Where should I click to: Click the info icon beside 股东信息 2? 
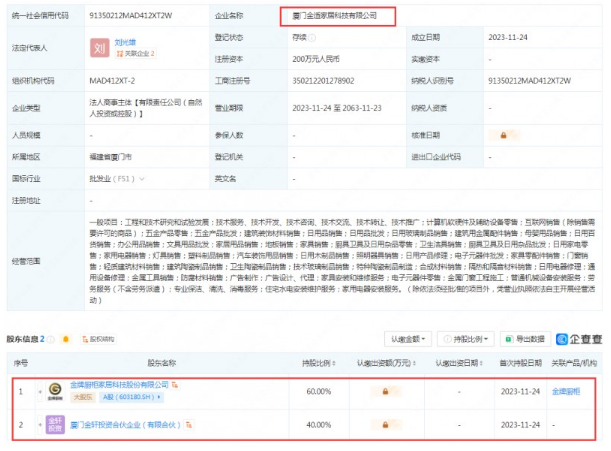pyautogui.click(x=51, y=339)
